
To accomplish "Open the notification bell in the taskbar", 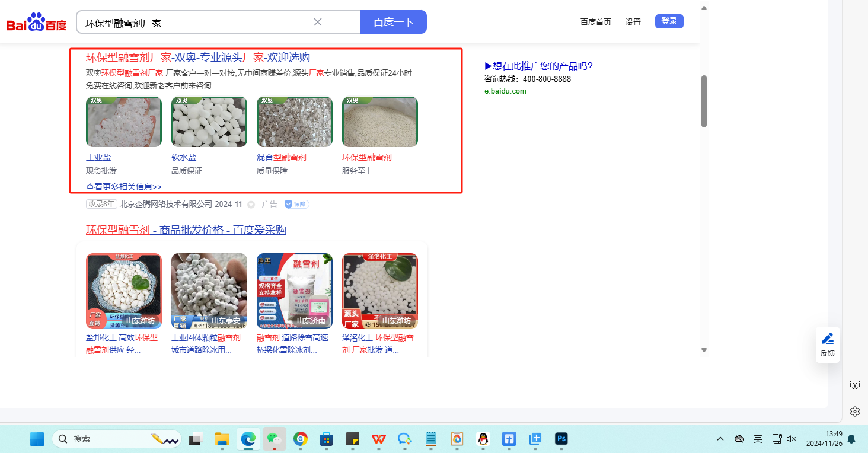I will tap(851, 439).
